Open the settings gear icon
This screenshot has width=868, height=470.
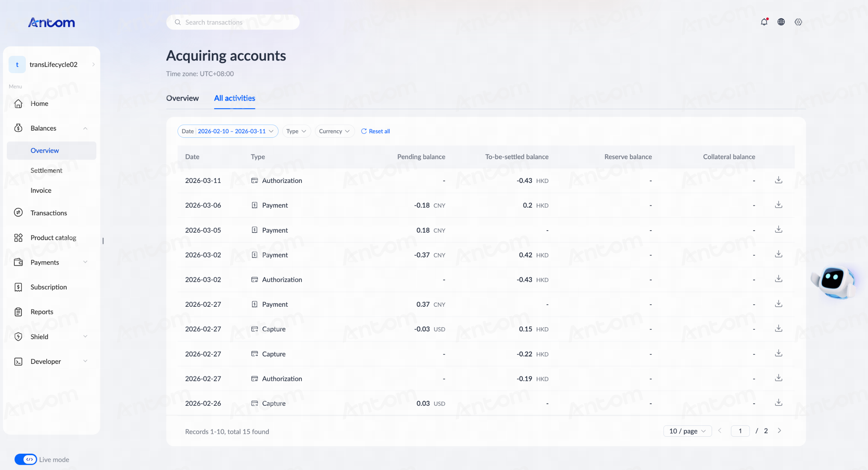(x=798, y=22)
